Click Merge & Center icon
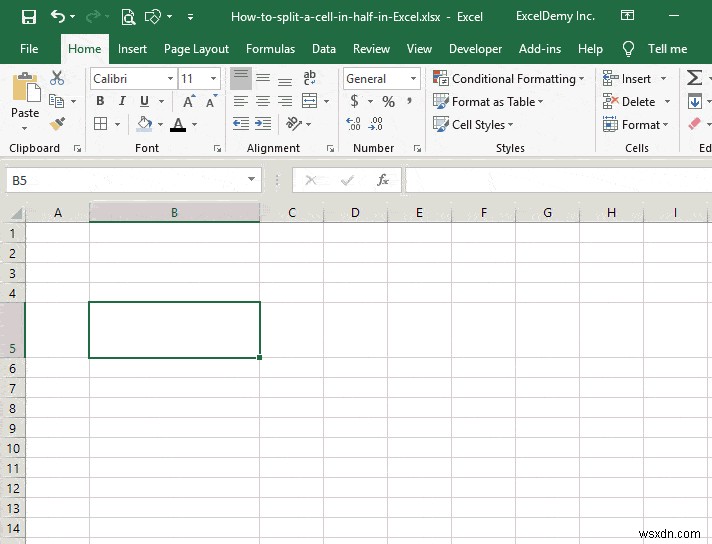The height and width of the screenshot is (544, 712). [310, 101]
